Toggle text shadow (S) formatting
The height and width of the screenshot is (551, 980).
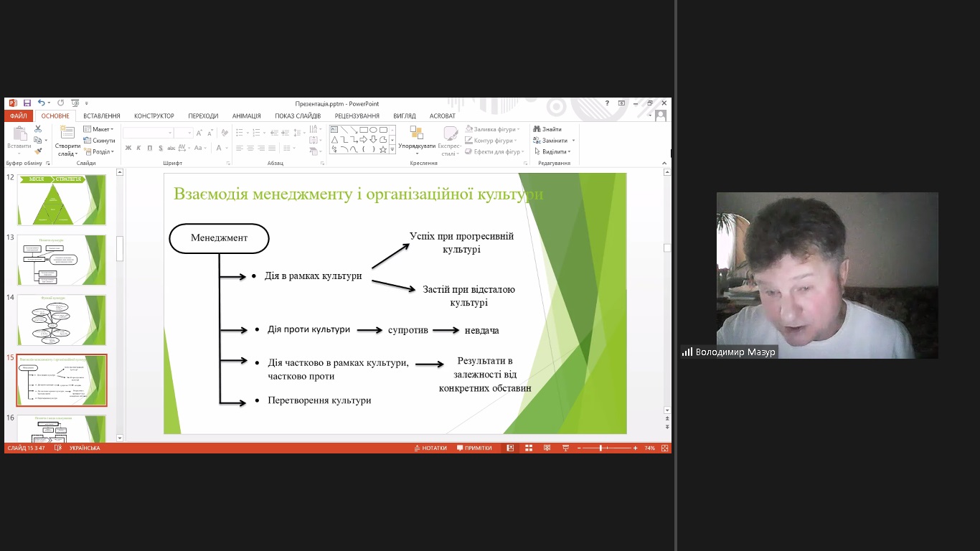pyautogui.click(x=161, y=149)
